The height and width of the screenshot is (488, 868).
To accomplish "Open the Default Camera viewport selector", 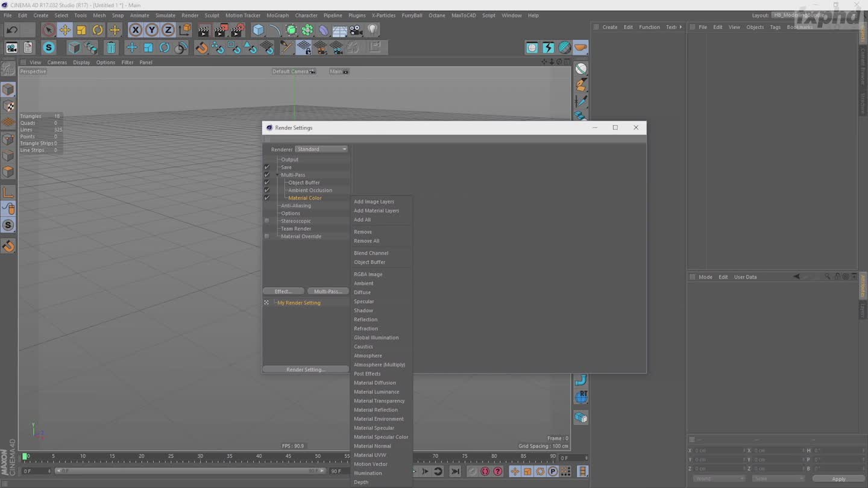I will coord(293,72).
